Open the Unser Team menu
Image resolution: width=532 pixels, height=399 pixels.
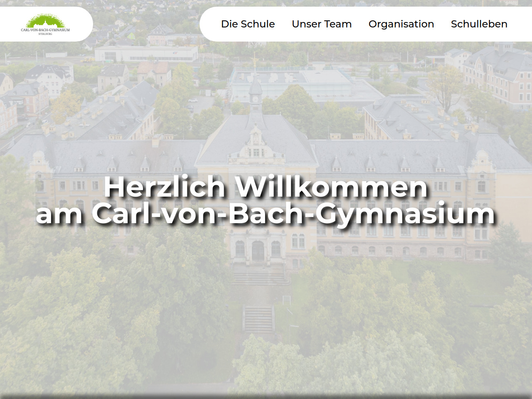click(321, 24)
